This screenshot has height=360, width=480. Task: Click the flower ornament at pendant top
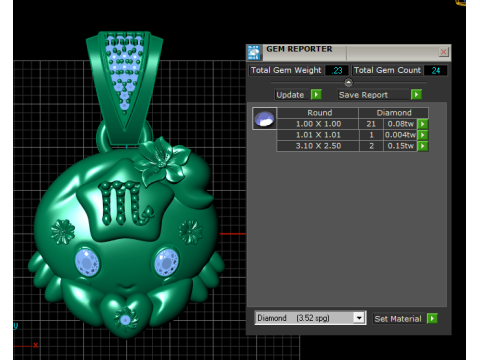162,161
